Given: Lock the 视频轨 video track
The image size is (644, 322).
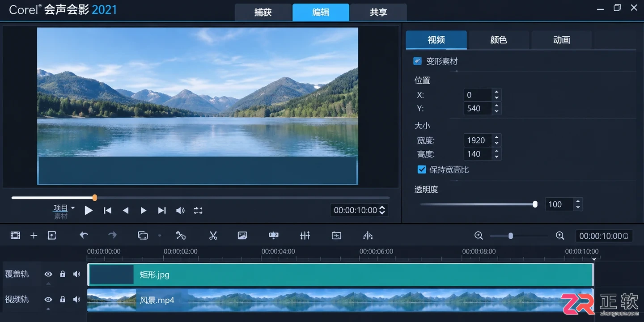Looking at the screenshot, I should (x=63, y=299).
